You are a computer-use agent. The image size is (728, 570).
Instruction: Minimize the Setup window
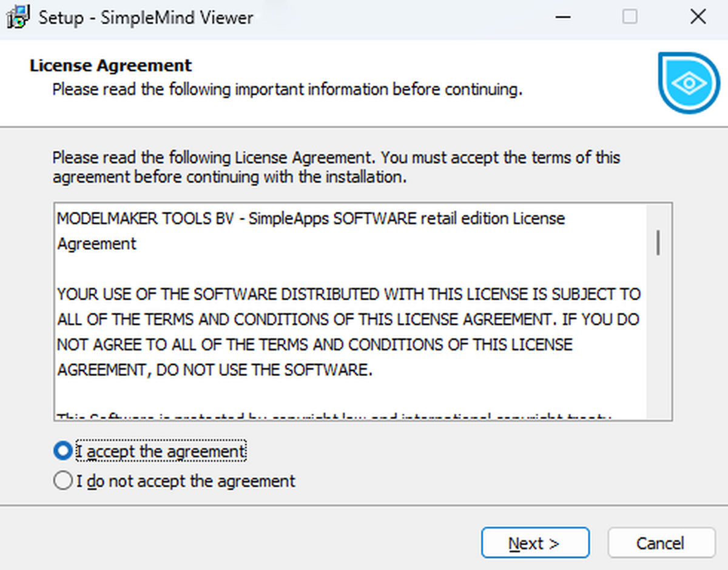click(x=563, y=17)
